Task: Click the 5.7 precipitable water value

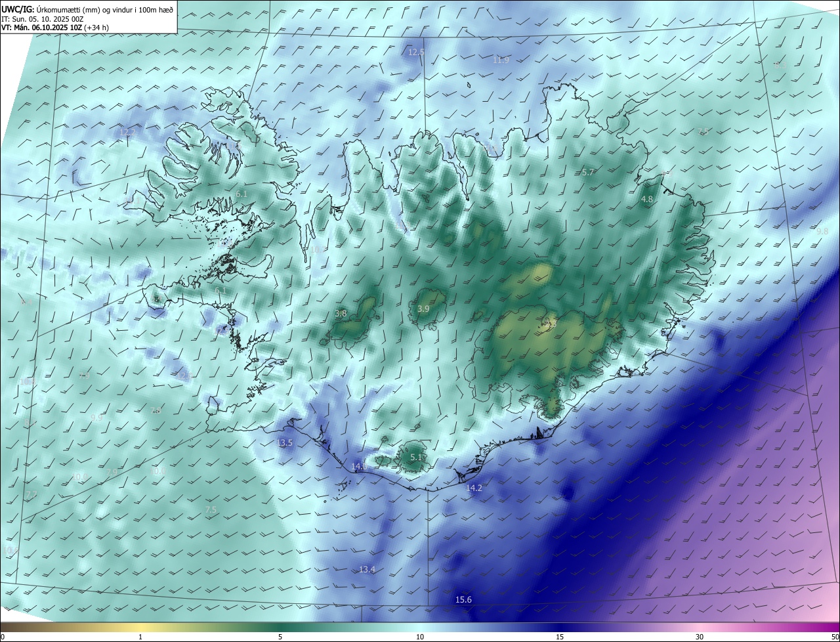Action: [x=588, y=173]
